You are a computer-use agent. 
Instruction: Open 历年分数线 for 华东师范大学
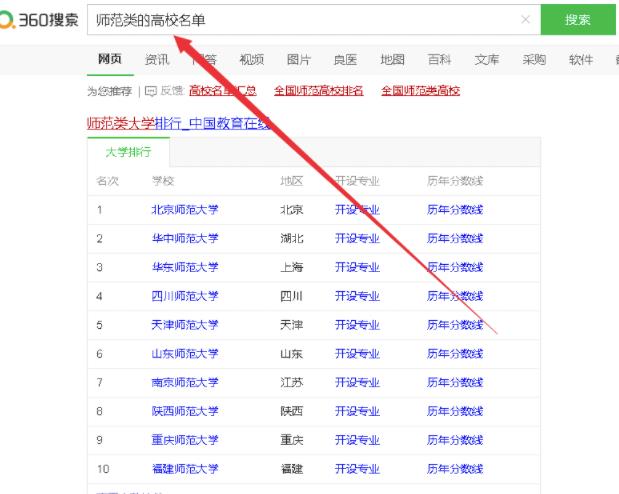pos(455,268)
